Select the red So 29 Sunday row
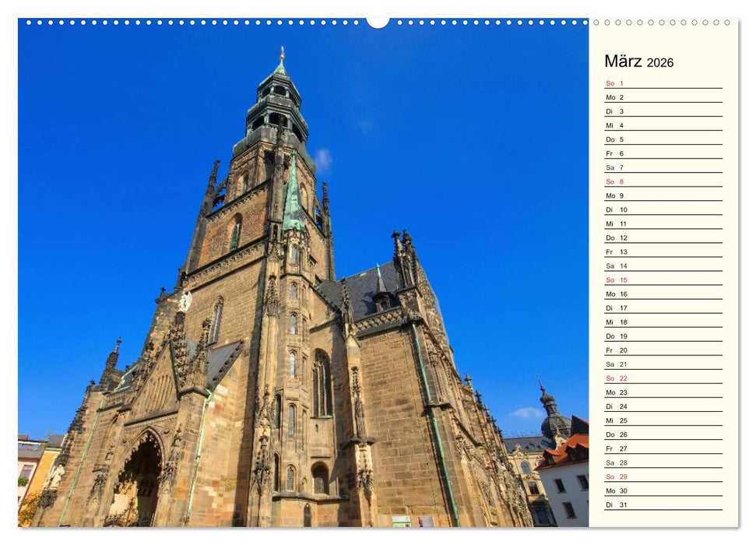 615,477
